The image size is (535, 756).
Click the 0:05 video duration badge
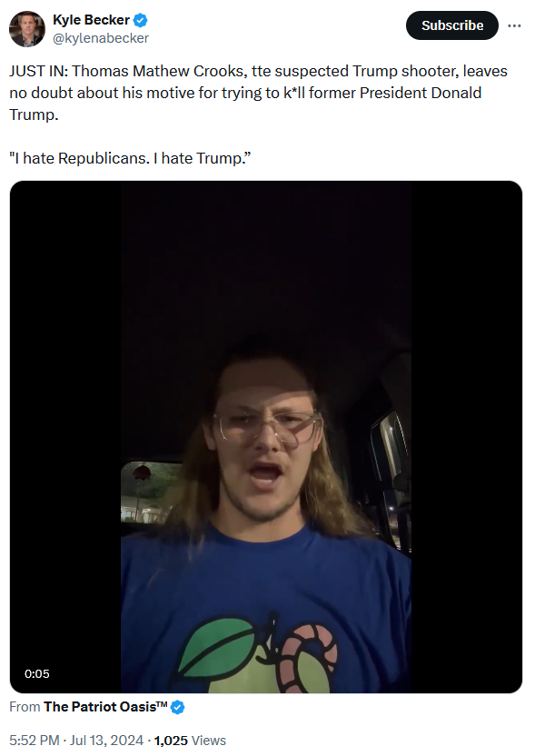(37, 673)
